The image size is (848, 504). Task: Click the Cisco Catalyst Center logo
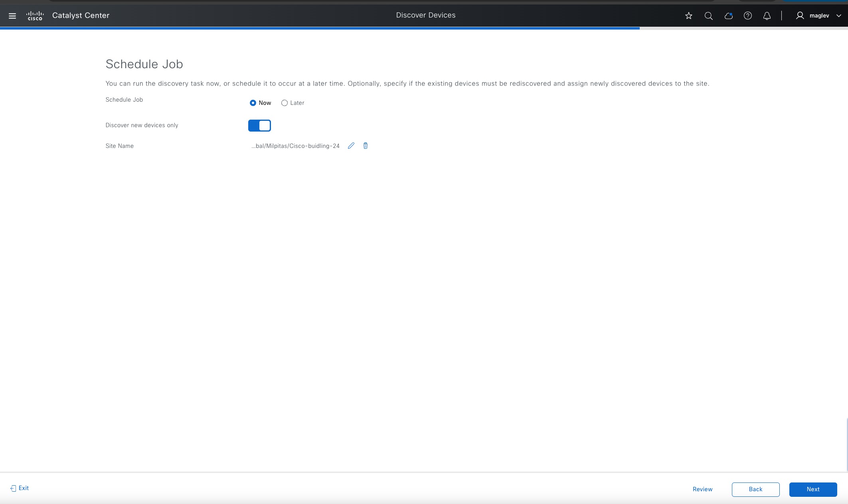tap(36, 15)
